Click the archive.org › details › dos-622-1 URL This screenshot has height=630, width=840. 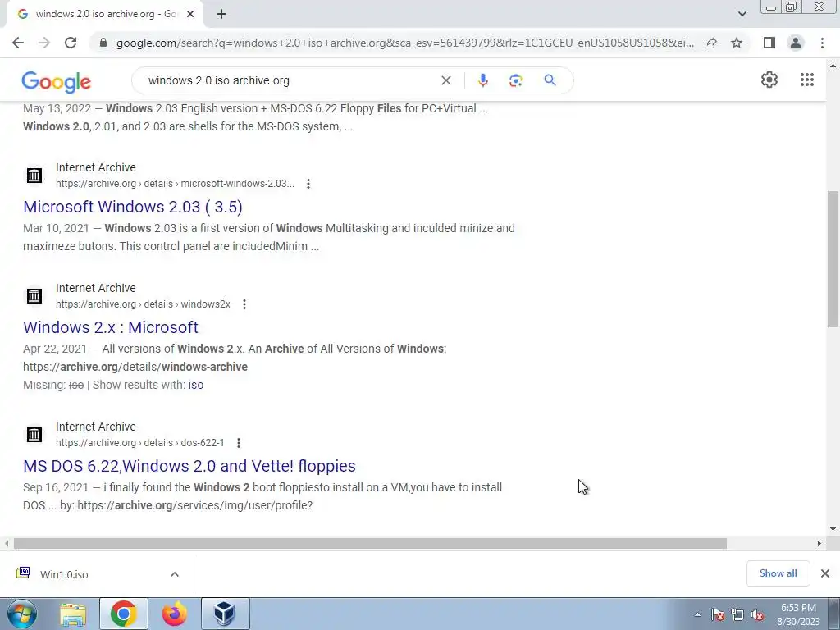tap(140, 443)
